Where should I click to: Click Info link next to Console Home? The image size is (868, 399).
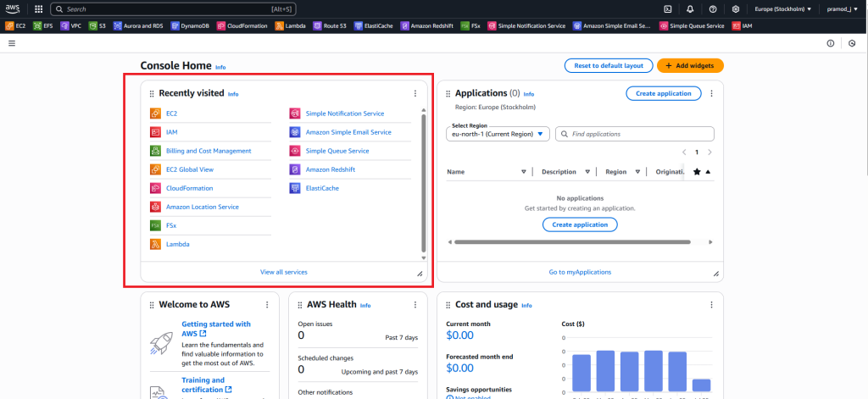pyautogui.click(x=220, y=67)
